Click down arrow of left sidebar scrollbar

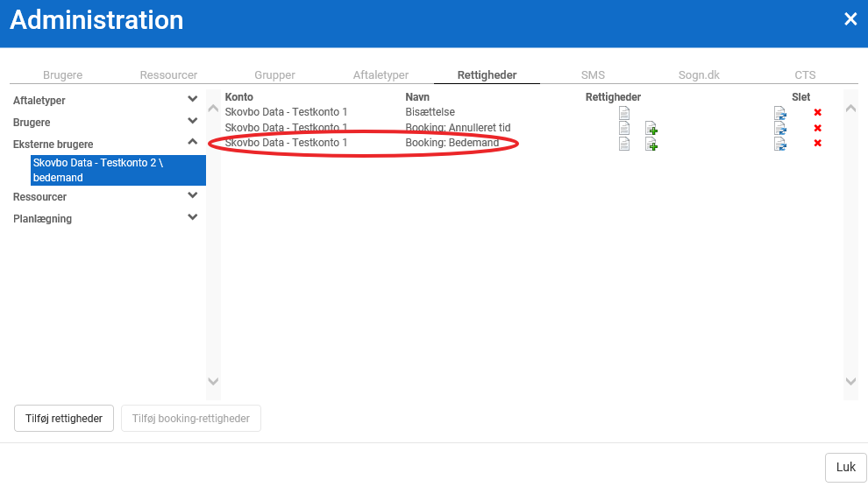click(213, 381)
